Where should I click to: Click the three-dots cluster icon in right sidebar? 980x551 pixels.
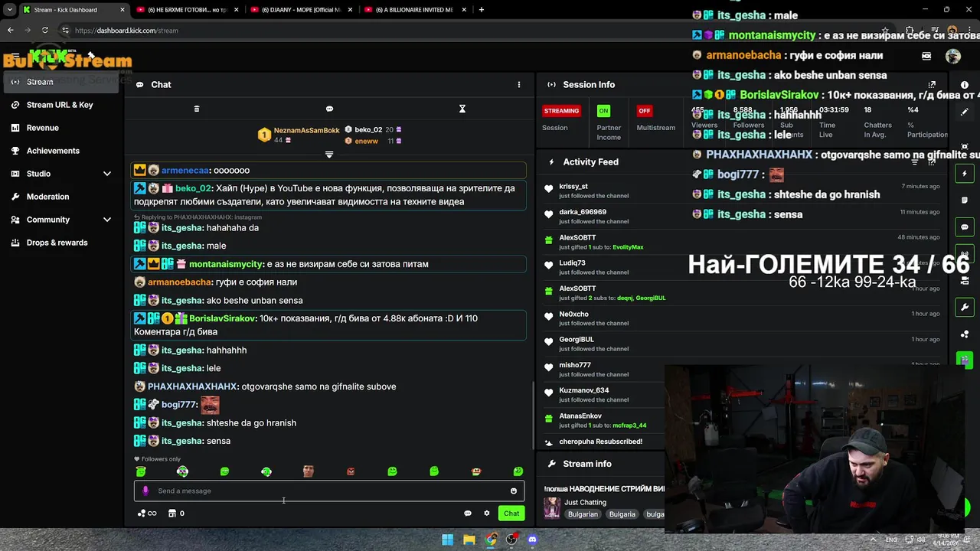point(965,334)
